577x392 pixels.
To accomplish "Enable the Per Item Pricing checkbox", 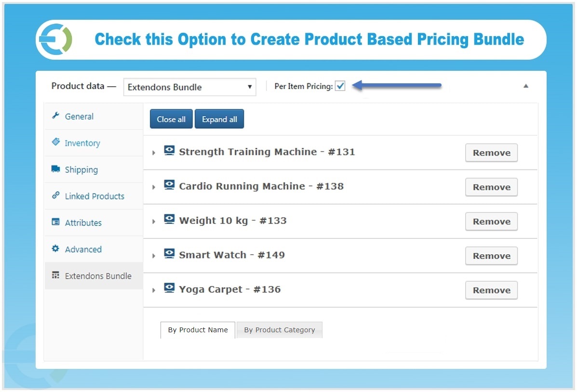I will [341, 85].
